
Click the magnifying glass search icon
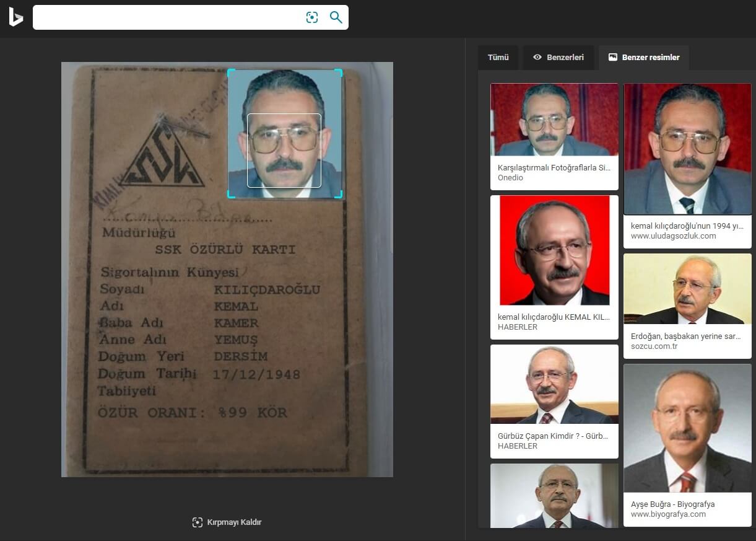[x=336, y=17]
